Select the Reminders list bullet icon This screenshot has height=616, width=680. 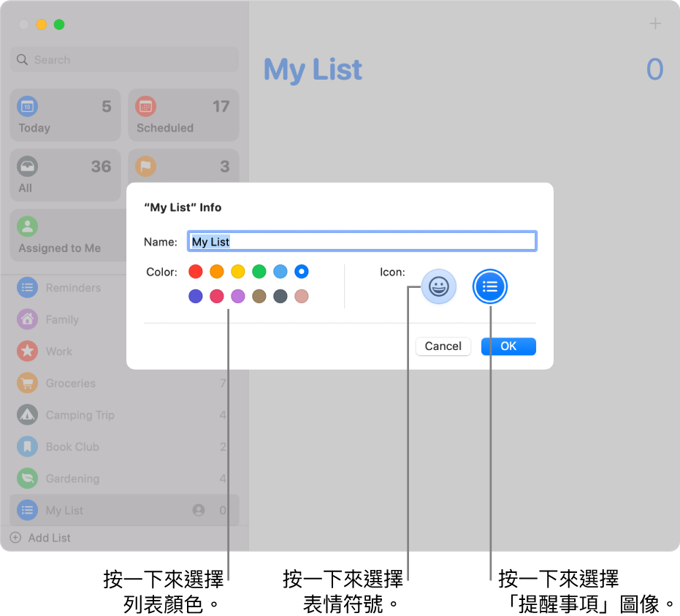tap(26, 288)
